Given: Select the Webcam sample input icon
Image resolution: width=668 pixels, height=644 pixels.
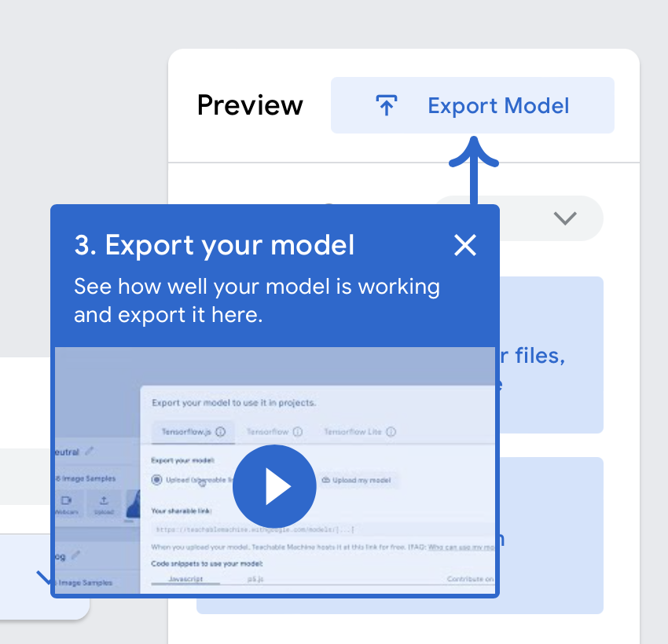Looking at the screenshot, I should pos(68,501).
